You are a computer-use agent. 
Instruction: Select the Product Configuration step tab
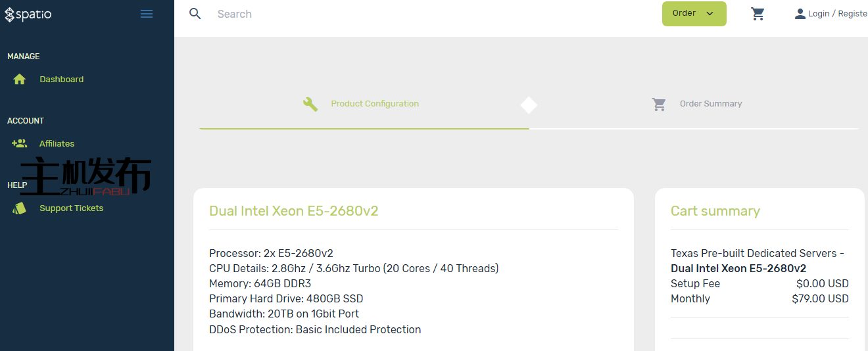coord(375,104)
